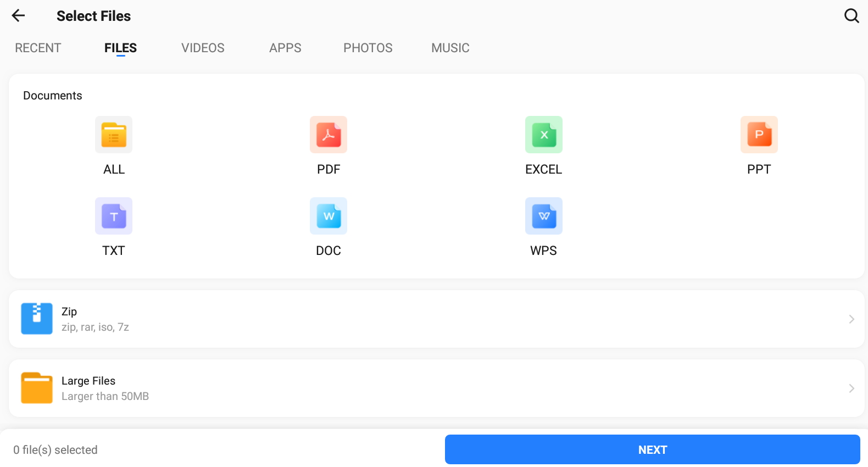Click the 'Zip' row title

coord(69,312)
